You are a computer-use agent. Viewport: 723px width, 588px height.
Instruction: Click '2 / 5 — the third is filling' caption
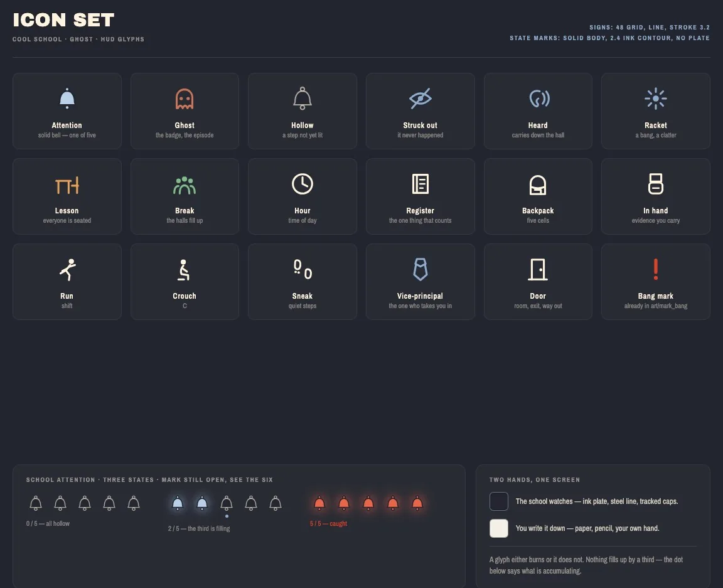(199, 528)
